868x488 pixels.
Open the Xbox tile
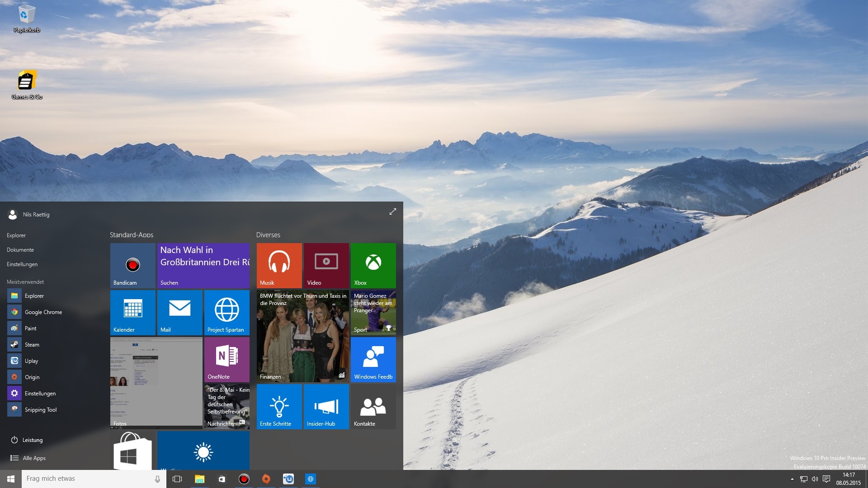click(373, 266)
